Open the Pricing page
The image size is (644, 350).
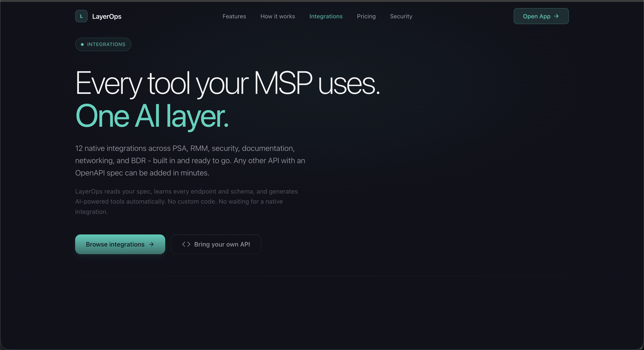tap(366, 16)
